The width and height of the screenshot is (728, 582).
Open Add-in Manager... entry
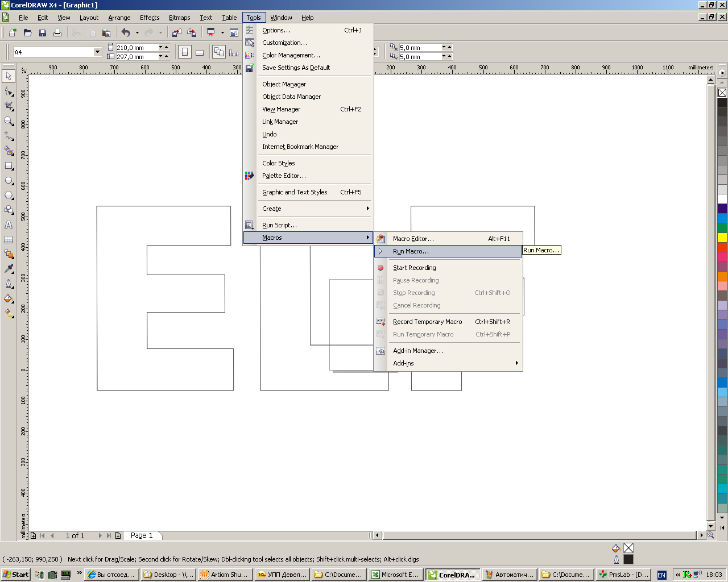point(448,351)
